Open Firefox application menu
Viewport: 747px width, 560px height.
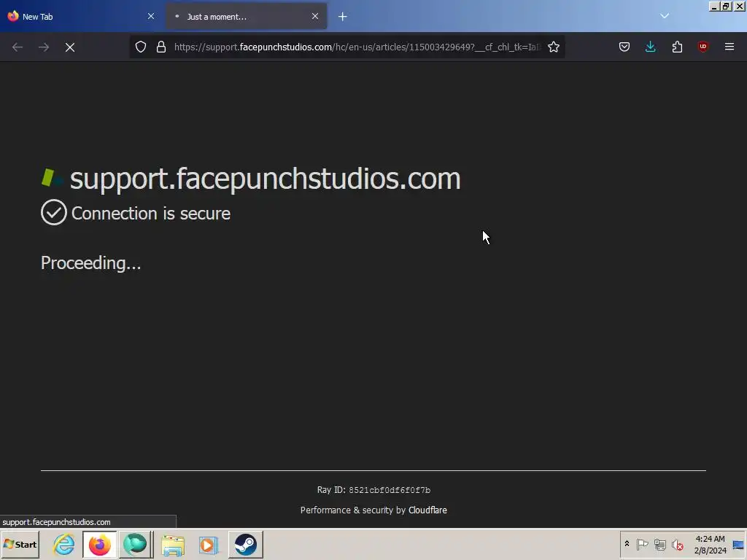tap(729, 47)
